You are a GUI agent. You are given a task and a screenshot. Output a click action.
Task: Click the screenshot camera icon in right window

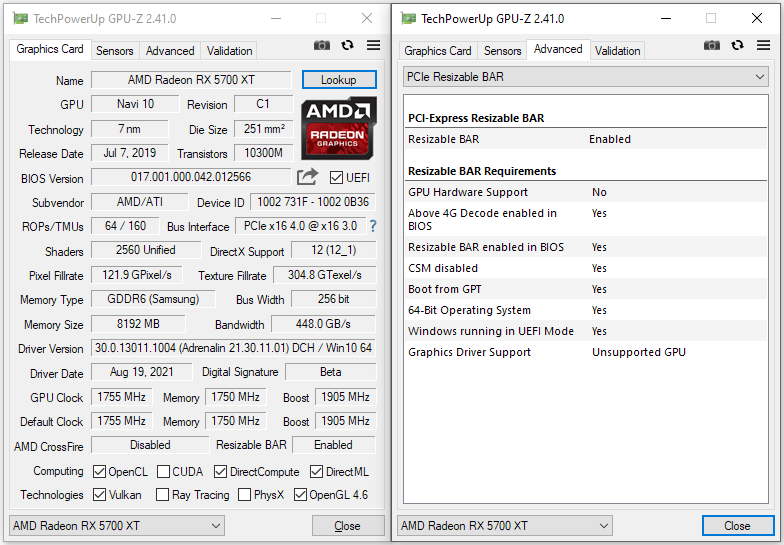click(x=712, y=46)
